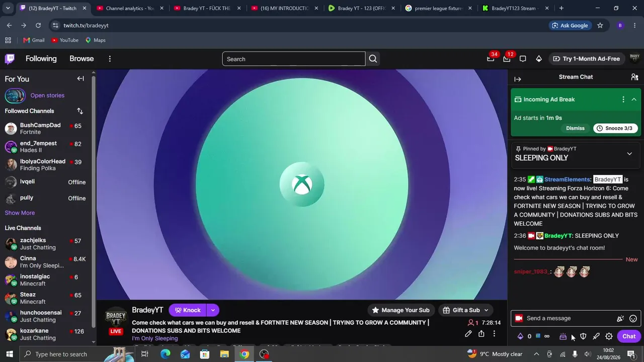Open BushCampDad channel in sidebar
This screenshot has width=644, height=362.
point(45,129)
